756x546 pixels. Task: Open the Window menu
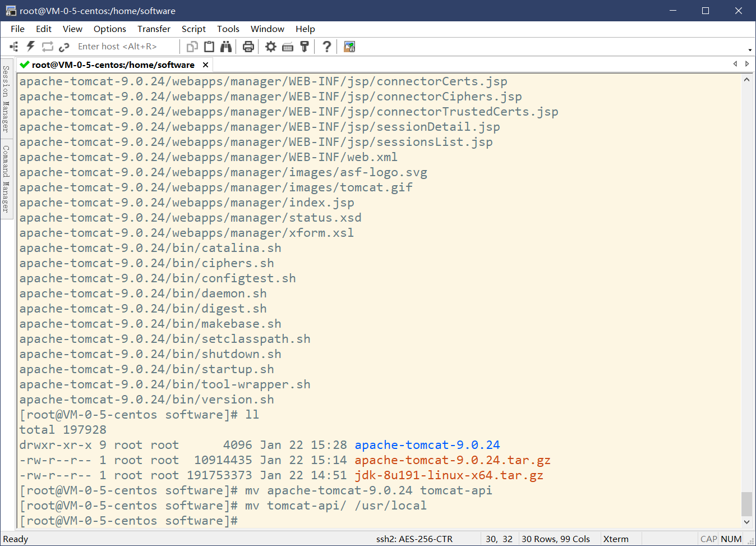tap(268, 29)
